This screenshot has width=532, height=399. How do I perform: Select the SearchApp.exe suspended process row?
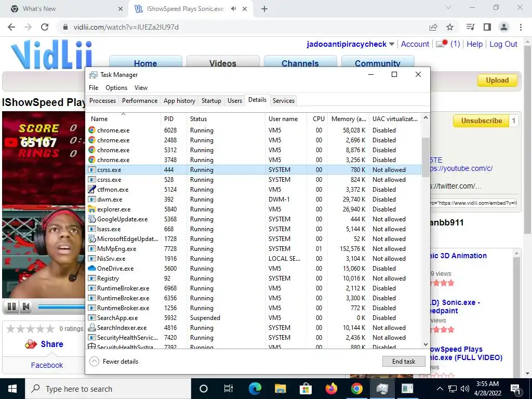(x=254, y=318)
